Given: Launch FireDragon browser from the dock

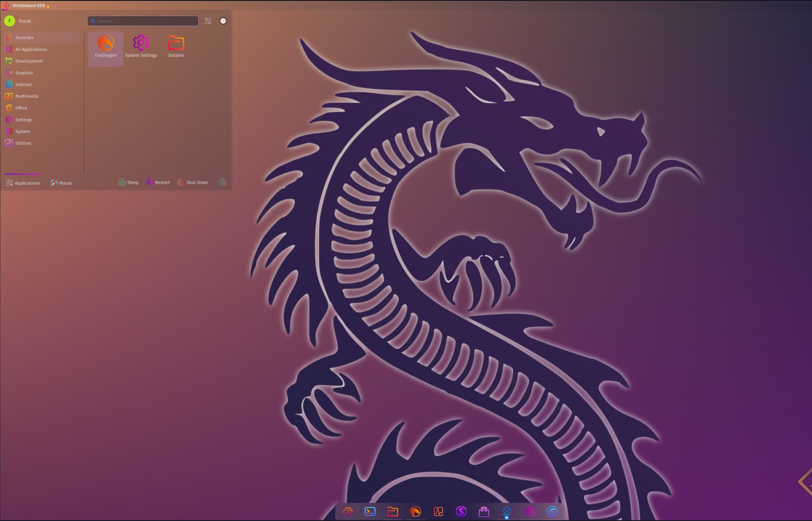Looking at the screenshot, I should tap(416, 511).
